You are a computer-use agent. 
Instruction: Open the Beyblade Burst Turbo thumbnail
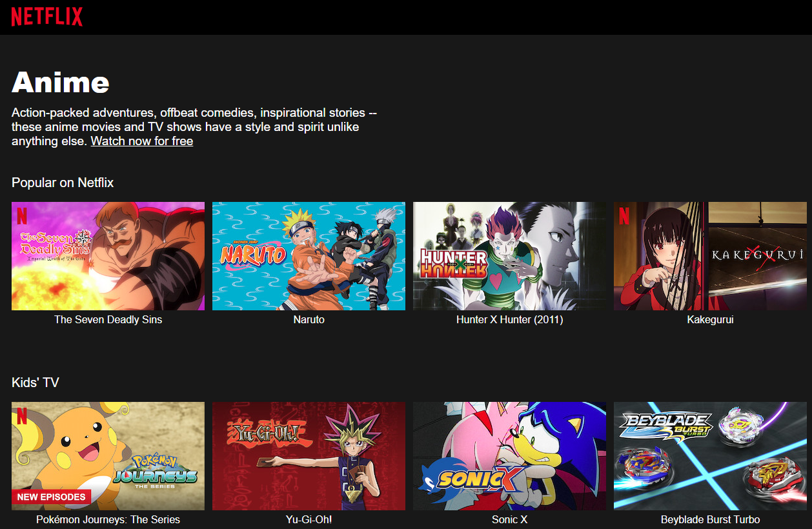click(710, 456)
